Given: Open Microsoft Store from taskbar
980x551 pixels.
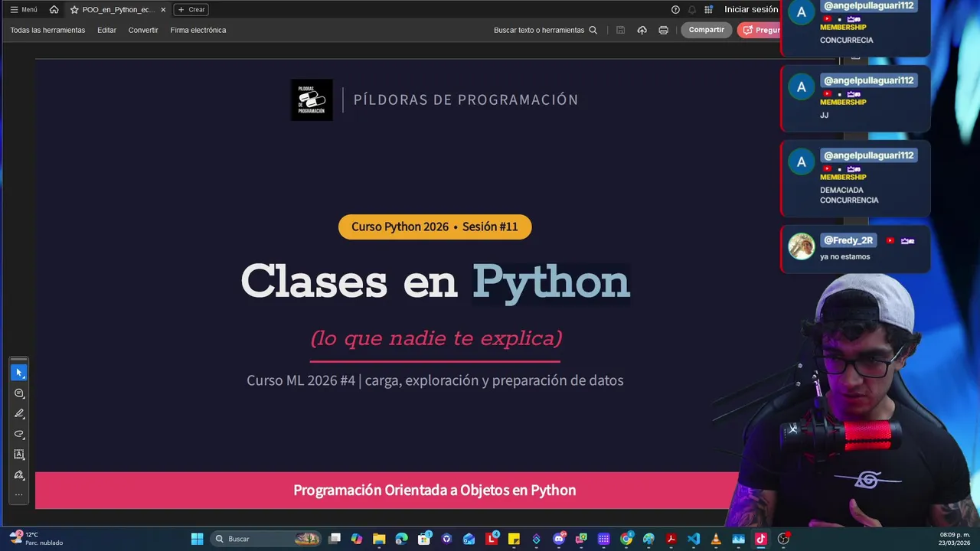Looking at the screenshot, I should click(424, 539).
